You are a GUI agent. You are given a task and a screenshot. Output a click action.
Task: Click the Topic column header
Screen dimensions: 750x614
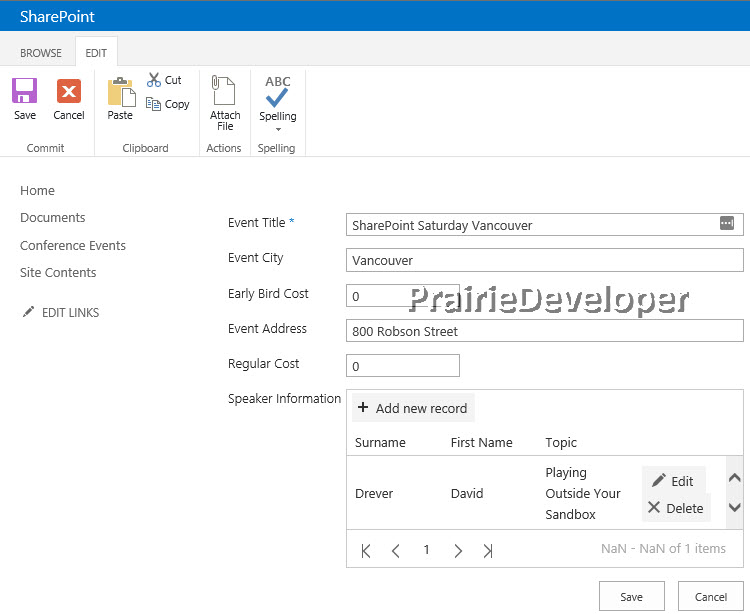pos(561,442)
